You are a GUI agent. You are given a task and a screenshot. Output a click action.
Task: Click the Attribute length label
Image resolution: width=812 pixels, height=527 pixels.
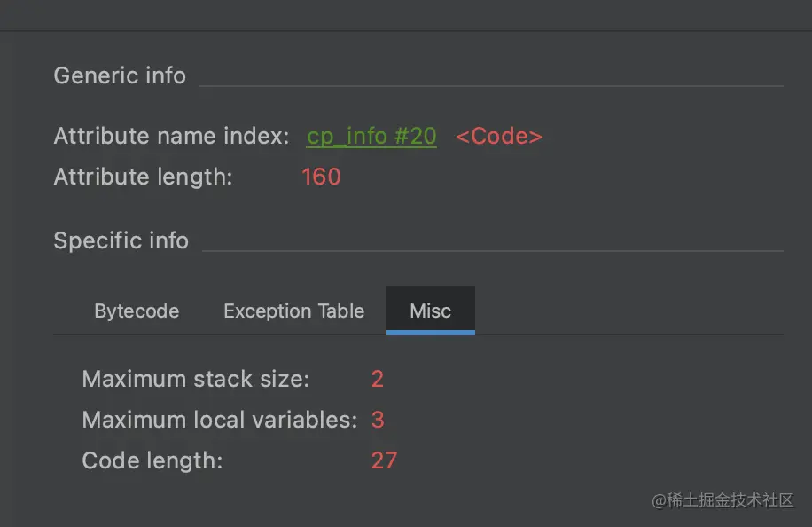click(143, 177)
